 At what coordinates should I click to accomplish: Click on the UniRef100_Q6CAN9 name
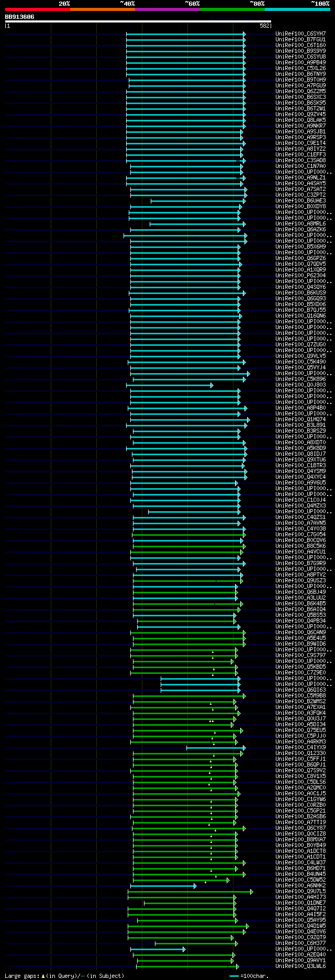pos(300,633)
